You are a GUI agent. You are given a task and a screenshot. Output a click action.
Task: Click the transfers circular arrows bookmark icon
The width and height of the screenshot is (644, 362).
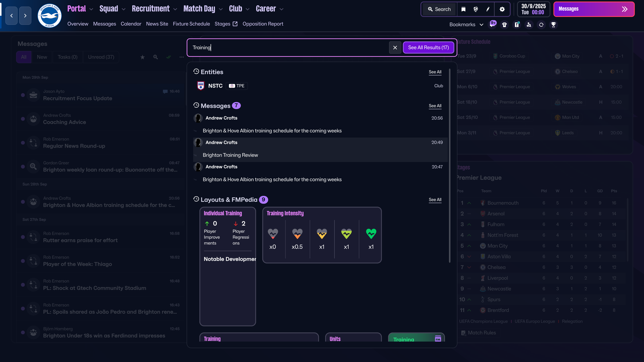(x=541, y=24)
